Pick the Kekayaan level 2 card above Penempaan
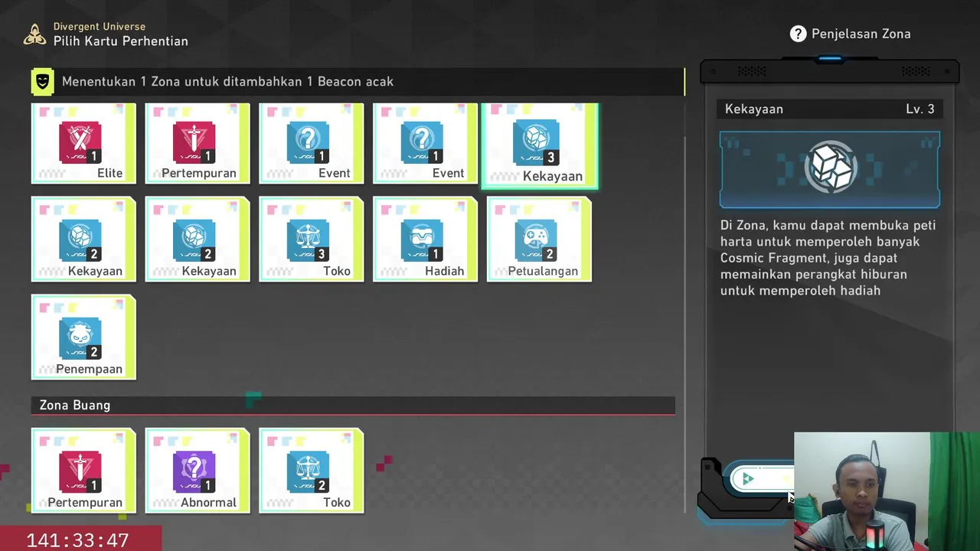 click(83, 240)
